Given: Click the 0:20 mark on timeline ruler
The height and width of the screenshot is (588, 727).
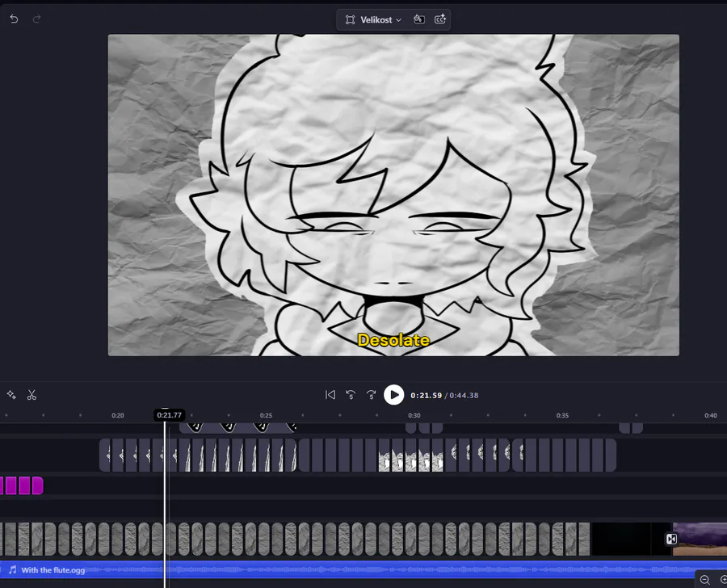Looking at the screenshot, I should [x=118, y=415].
